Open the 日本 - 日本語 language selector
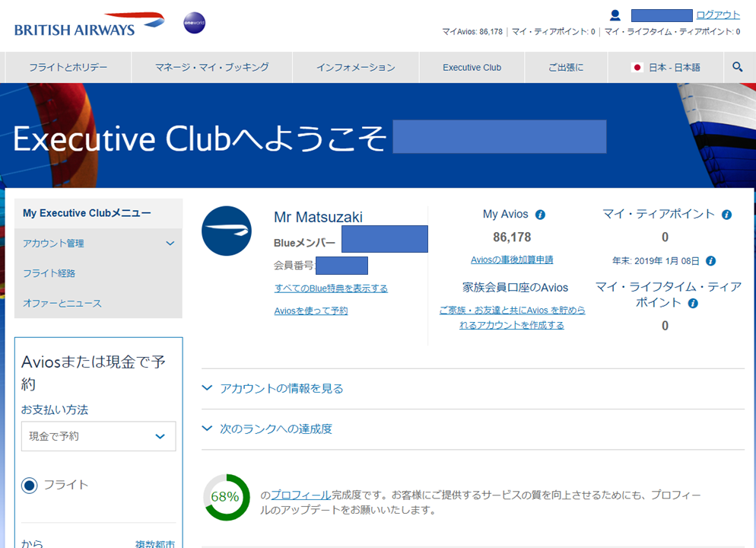This screenshot has height=548, width=756. [665, 68]
